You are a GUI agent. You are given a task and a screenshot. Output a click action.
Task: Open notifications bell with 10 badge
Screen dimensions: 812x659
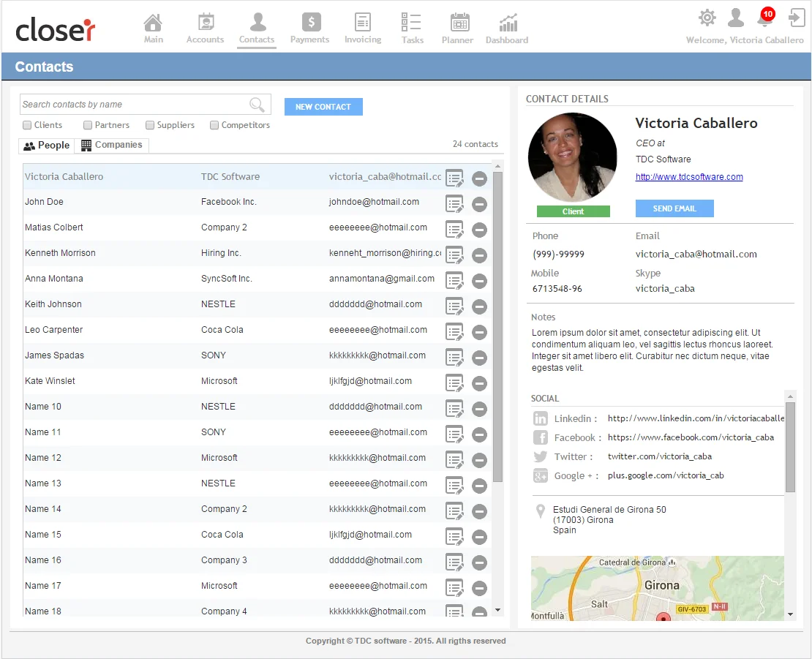tap(764, 18)
